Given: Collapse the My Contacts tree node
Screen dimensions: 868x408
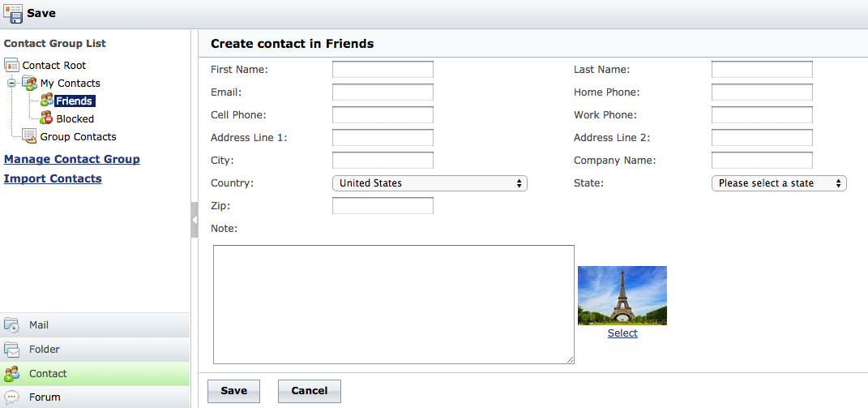Looking at the screenshot, I should point(11,83).
